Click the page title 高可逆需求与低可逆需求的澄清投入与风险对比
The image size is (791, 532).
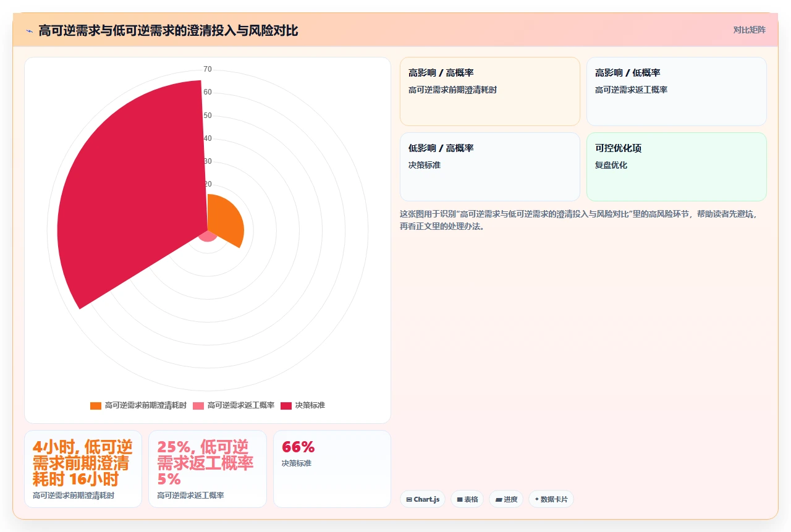pyautogui.click(x=168, y=30)
